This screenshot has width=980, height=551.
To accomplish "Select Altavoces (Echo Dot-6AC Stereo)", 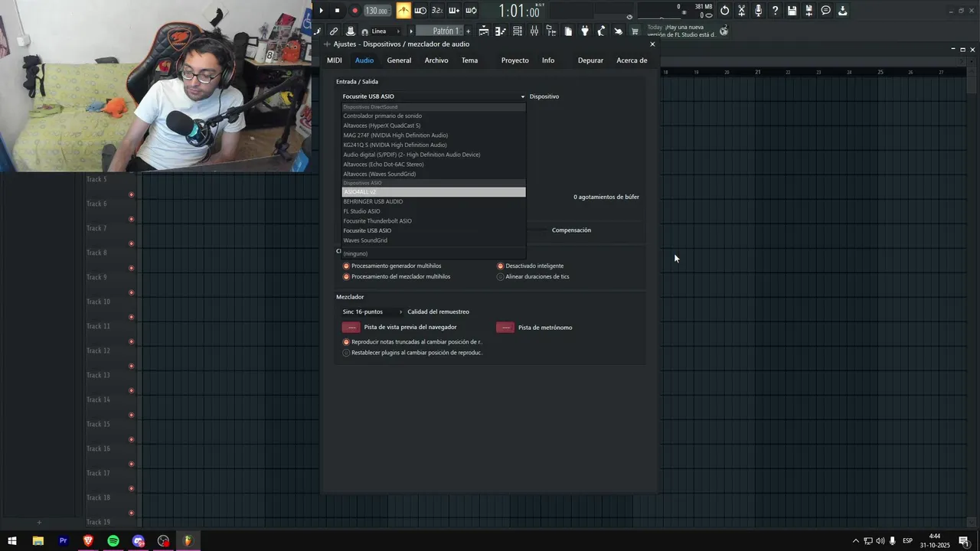I will [x=433, y=165].
